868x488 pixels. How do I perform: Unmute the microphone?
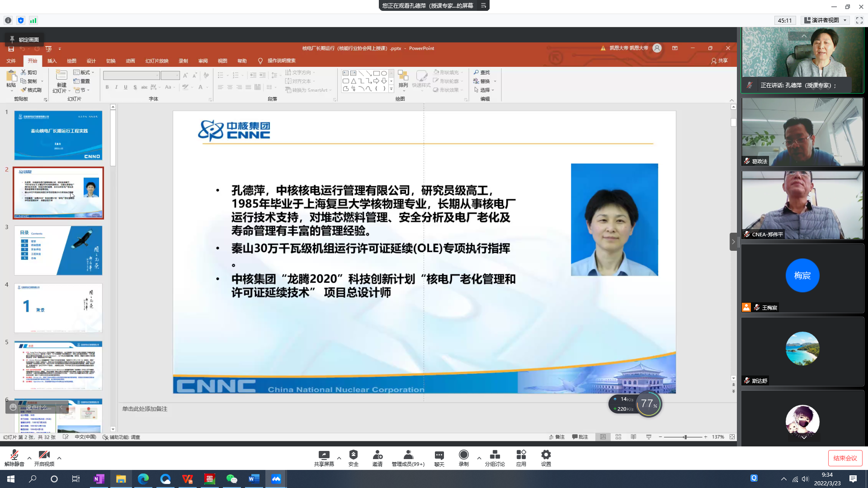click(14, 455)
